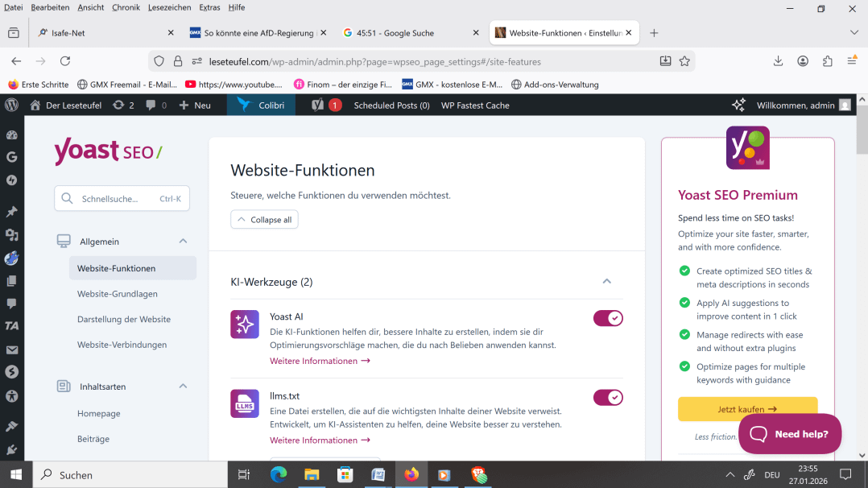The image size is (868, 488).
Task: Disable the Yoast AI toggle
Action: tap(608, 319)
